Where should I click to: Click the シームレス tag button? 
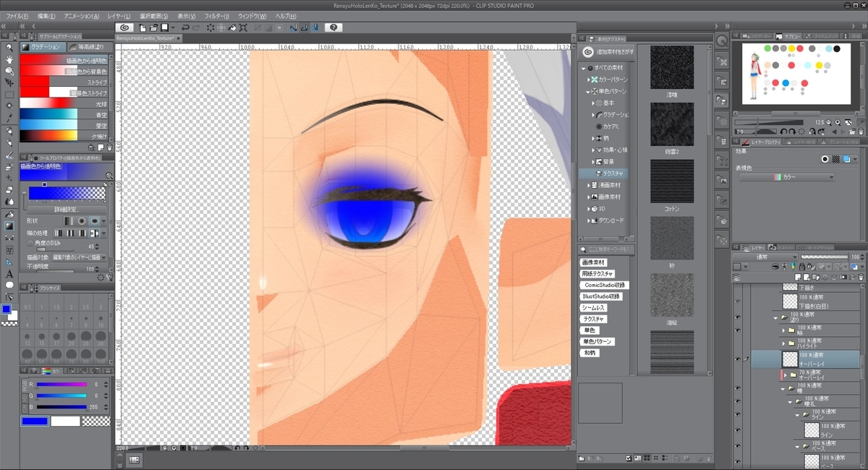coord(594,307)
